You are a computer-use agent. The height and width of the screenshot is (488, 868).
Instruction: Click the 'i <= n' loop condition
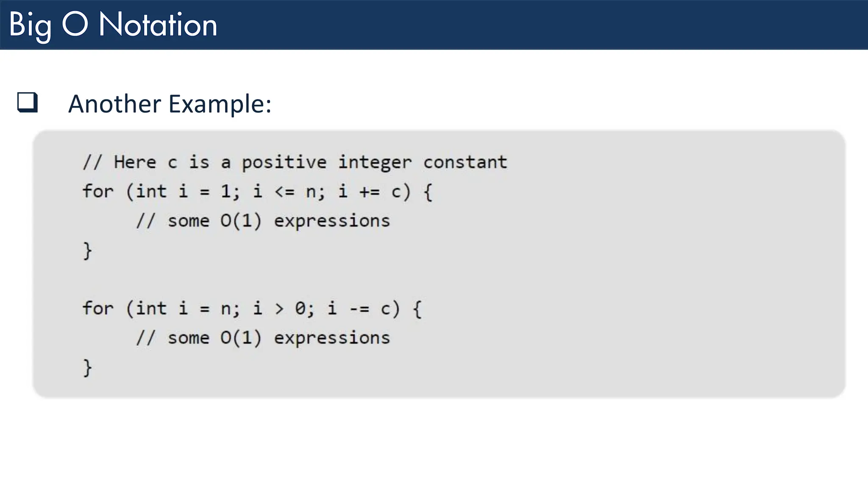pos(284,191)
